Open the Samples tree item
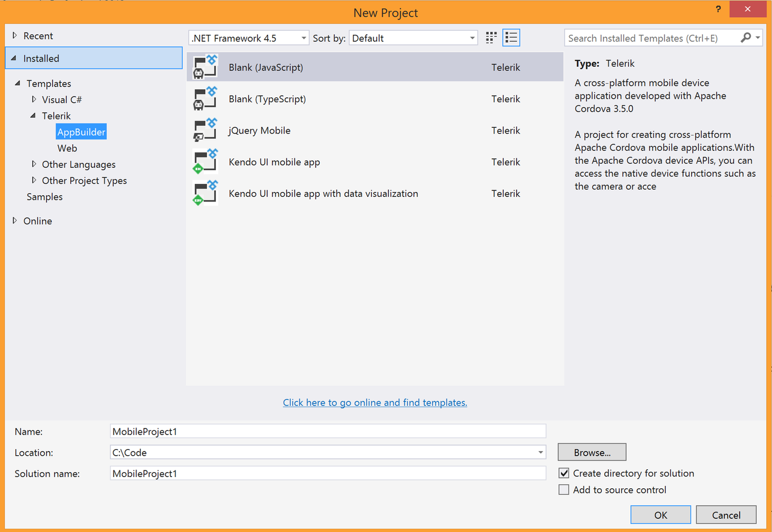The width and height of the screenshot is (772, 532). (x=44, y=197)
